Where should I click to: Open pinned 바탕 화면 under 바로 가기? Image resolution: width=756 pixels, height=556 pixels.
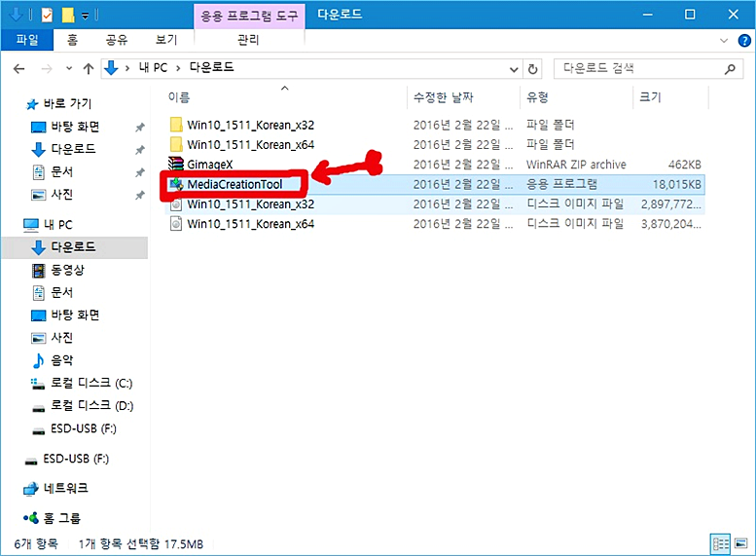point(75,127)
